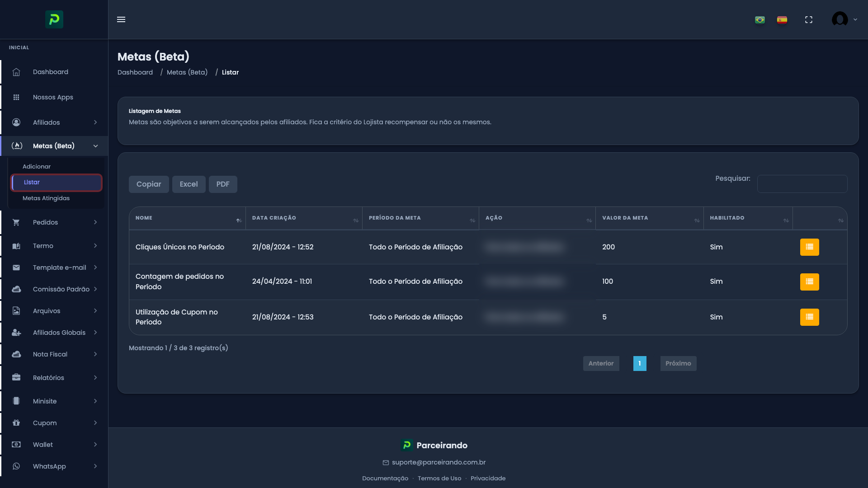Focus the Pesquisar search field

coord(802,184)
